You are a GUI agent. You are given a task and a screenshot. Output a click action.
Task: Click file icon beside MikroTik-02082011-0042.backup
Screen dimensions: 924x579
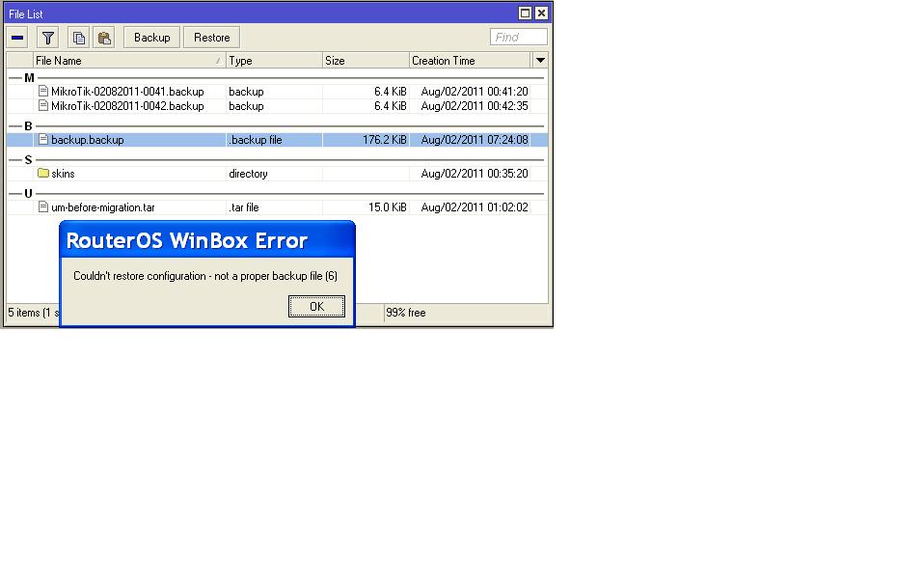point(43,105)
